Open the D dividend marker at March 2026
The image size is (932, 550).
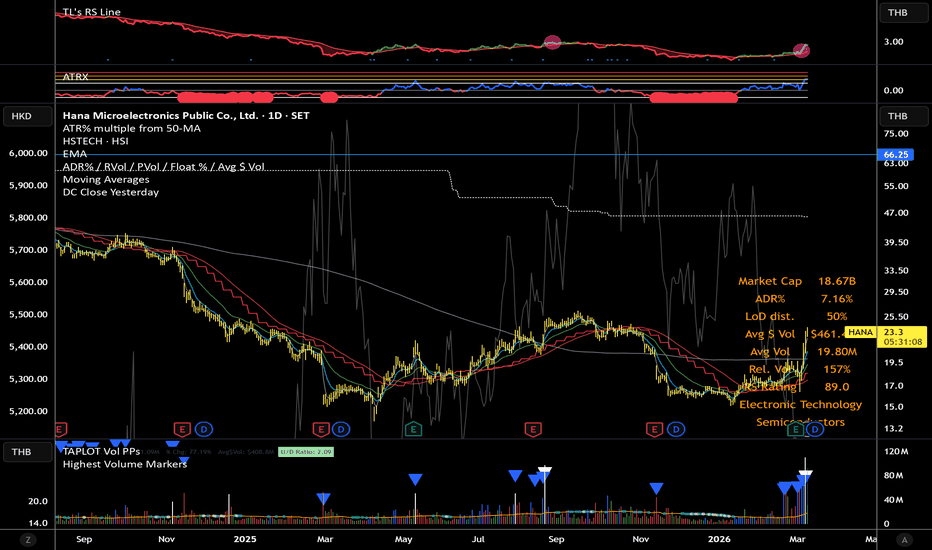[815, 429]
